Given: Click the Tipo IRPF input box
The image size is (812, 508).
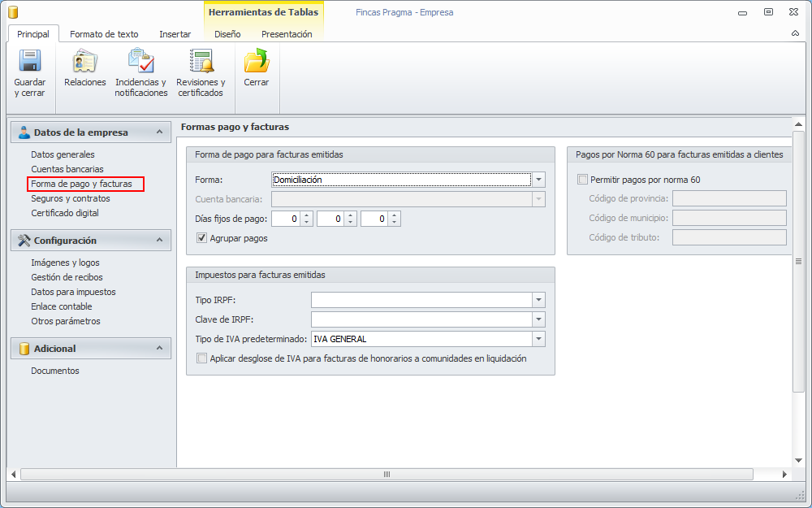Looking at the screenshot, I should point(421,300).
